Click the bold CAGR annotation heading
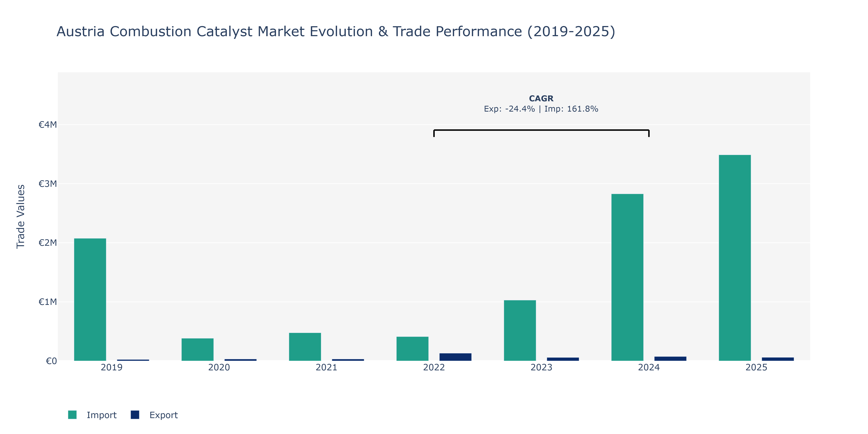 (541, 98)
